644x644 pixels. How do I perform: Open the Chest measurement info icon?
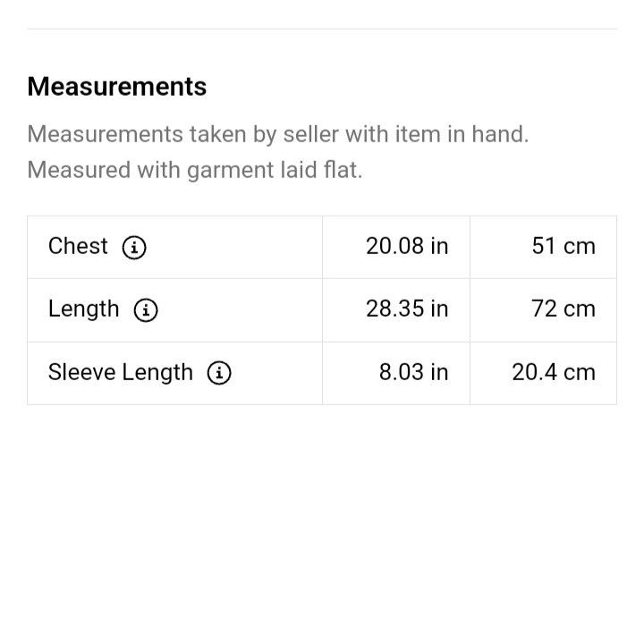click(134, 247)
